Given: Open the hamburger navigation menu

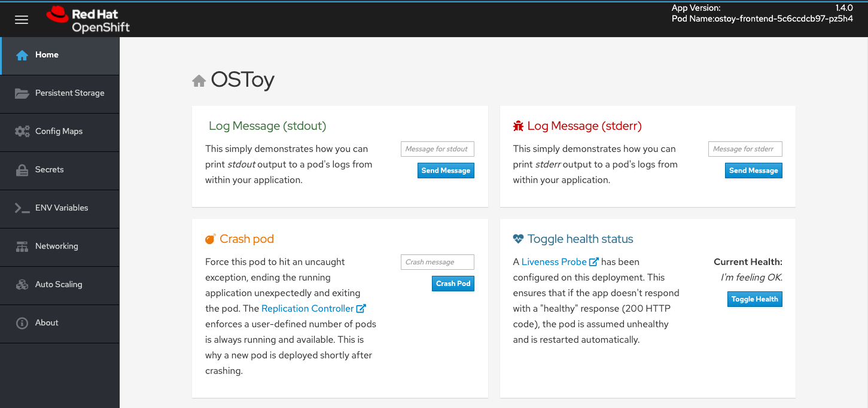Looking at the screenshot, I should click(22, 19).
